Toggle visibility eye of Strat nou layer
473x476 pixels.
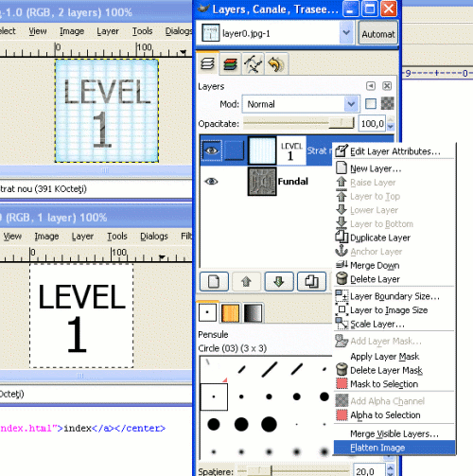pyautogui.click(x=211, y=150)
